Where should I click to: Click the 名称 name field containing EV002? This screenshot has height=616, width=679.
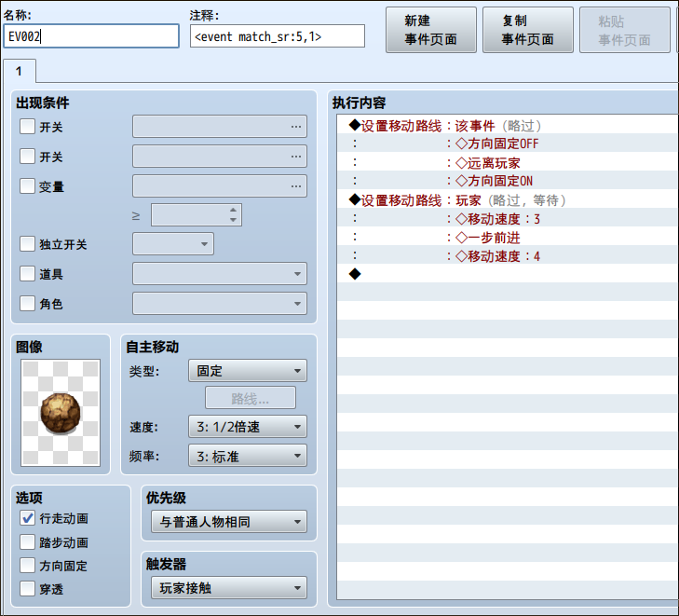(x=91, y=36)
